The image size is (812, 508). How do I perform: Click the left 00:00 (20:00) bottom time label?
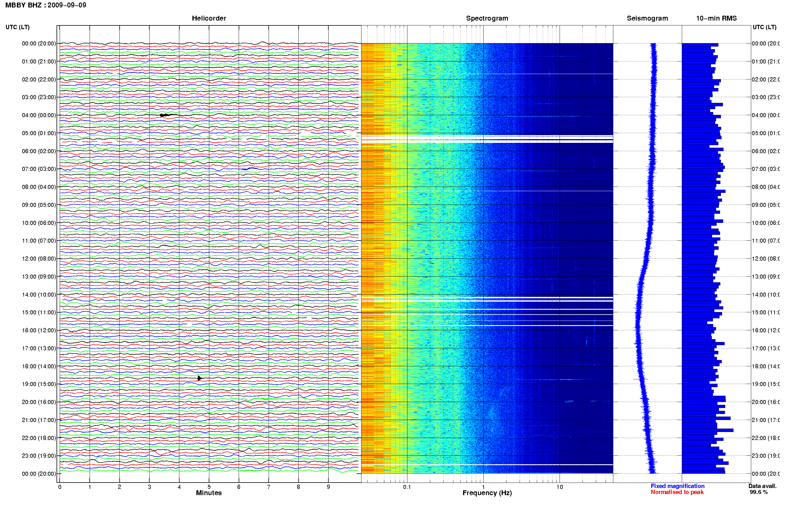(39, 474)
